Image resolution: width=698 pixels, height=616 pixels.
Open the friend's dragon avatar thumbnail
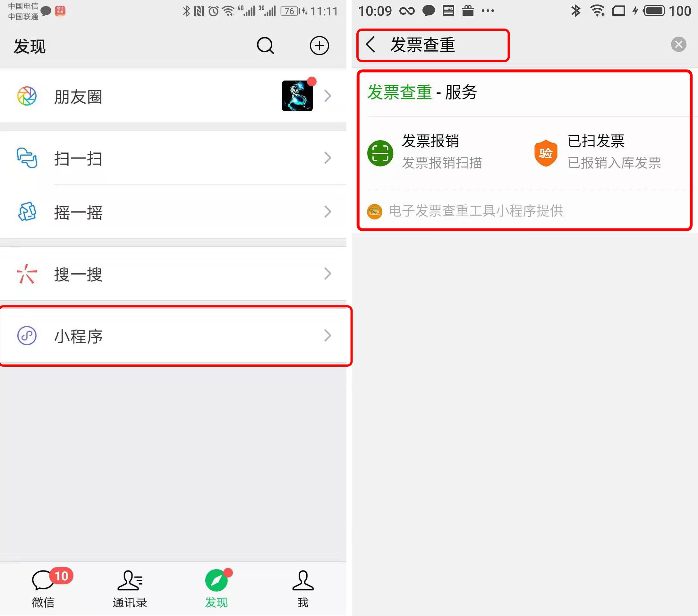pyautogui.click(x=297, y=96)
